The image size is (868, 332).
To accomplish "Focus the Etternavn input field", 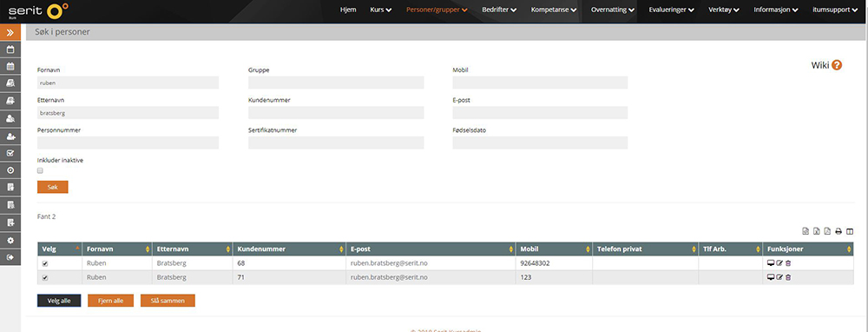I will pos(128,112).
